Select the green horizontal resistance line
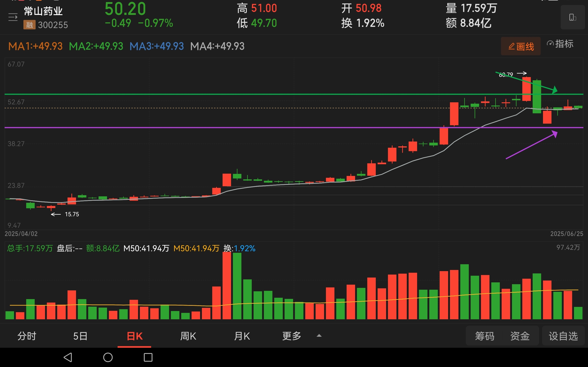 click(x=243, y=94)
